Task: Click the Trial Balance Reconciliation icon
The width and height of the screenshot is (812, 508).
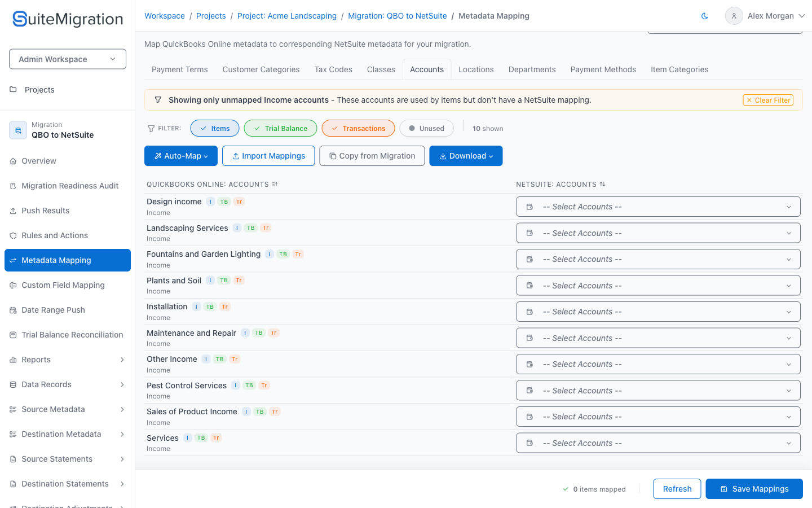Action: [x=13, y=335]
